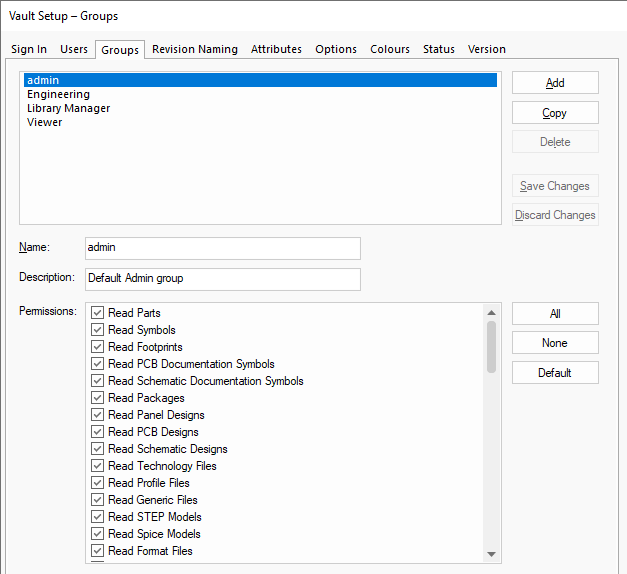The image size is (627, 574).
Task: Uncheck the Read Parts permission checkbox
Action: pyautogui.click(x=98, y=313)
